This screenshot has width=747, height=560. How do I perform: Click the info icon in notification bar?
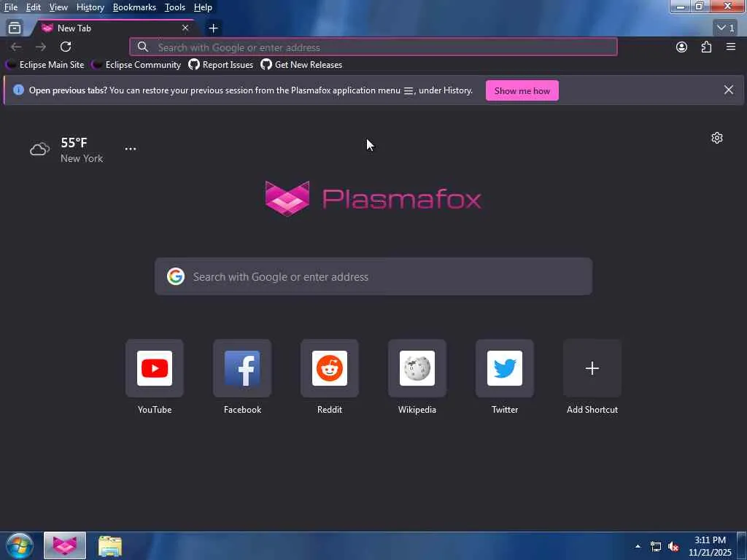point(18,90)
